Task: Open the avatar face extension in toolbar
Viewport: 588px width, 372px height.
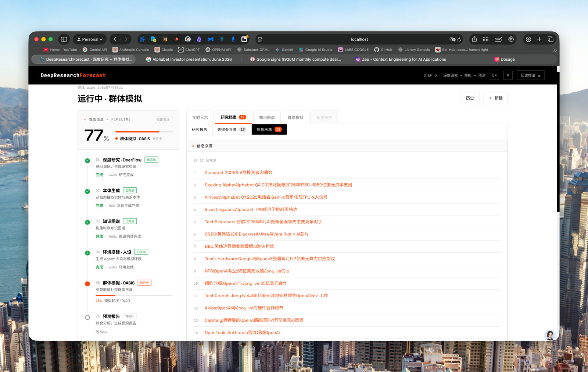Action: pos(188,39)
